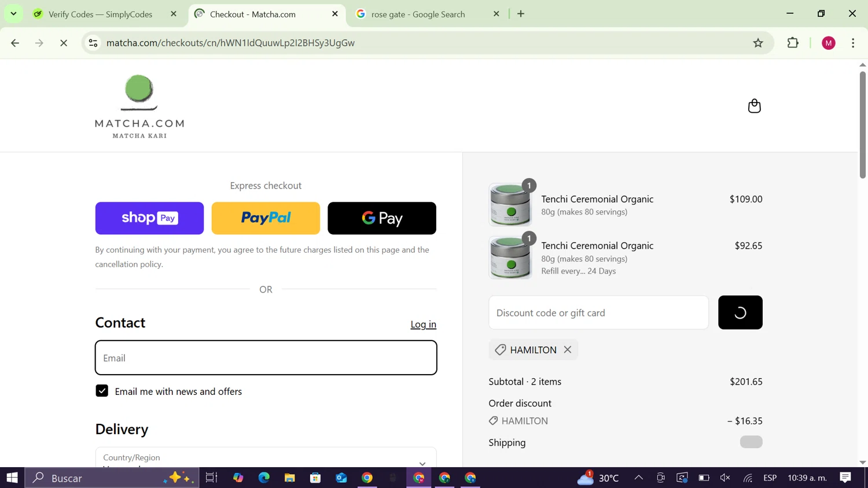Image resolution: width=868 pixels, height=488 pixels.
Task: Click the volume muted icon
Action: pos(725,478)
